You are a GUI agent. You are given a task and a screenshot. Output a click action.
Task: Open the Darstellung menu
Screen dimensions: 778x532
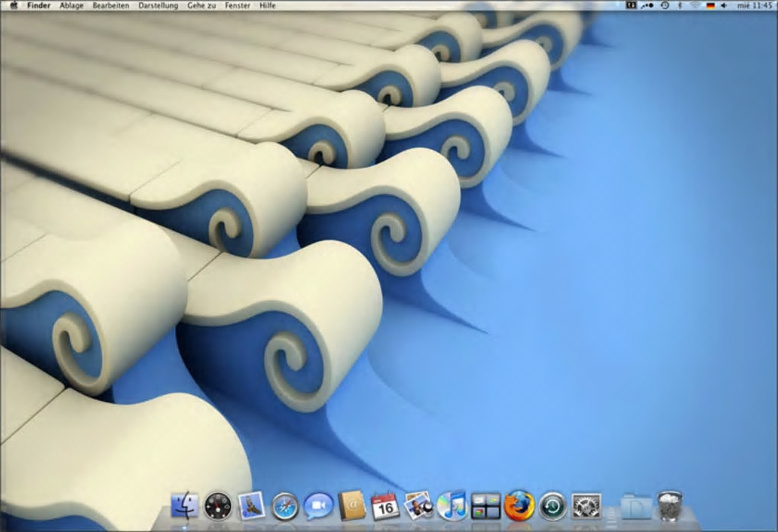coord(158,5)
